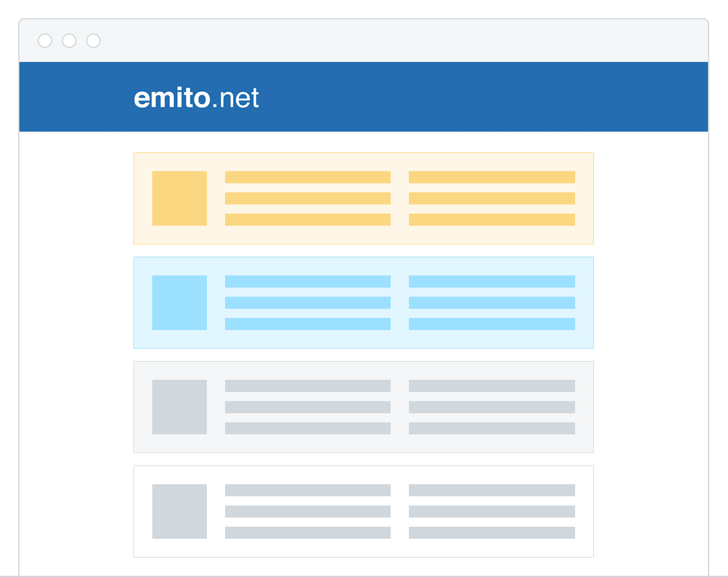The image size is (728, 577).
Task: Select the blue square thumbnail in the second card
Action: pos(180,303)
